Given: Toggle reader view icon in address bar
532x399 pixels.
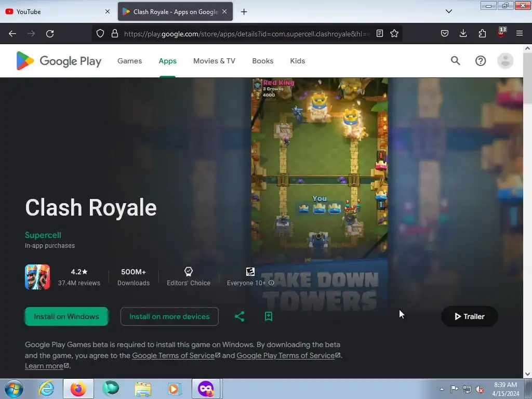Looking at the screenshot, I should tap(380, 33).
